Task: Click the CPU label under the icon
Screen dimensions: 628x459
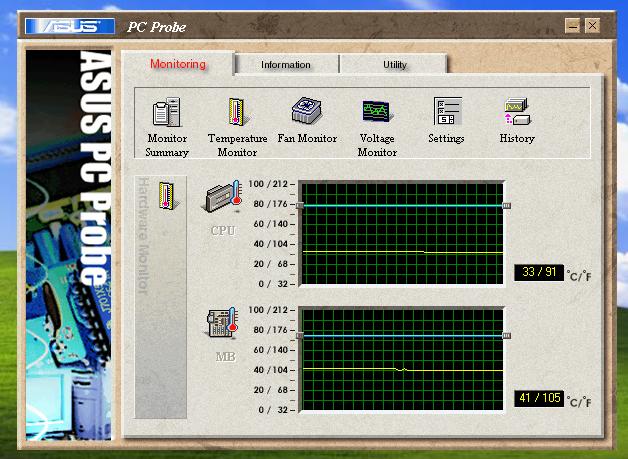Action: [x=223, y=231]
